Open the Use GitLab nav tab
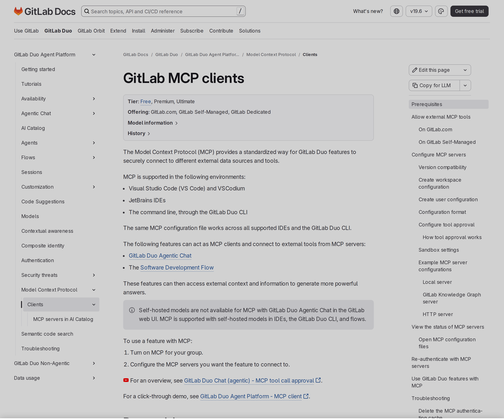Image resolution: width=504 pixels, height=420 pixels. [x=26, y=31]
